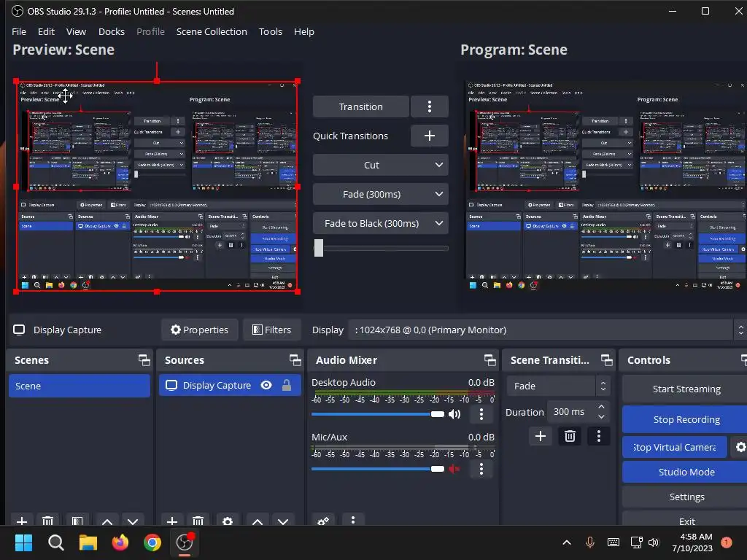
Task: Toggle Studio Mode off
Action: (x=686, y=472)
